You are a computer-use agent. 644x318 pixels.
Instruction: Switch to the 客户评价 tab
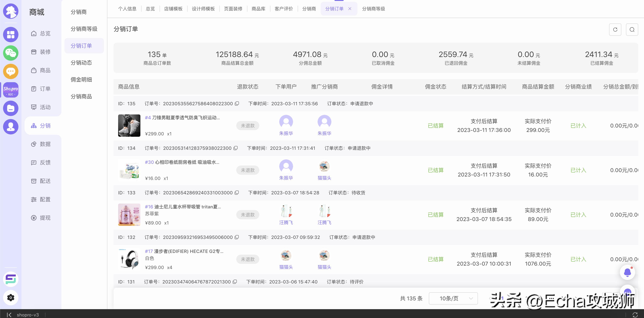click(283, 8)
